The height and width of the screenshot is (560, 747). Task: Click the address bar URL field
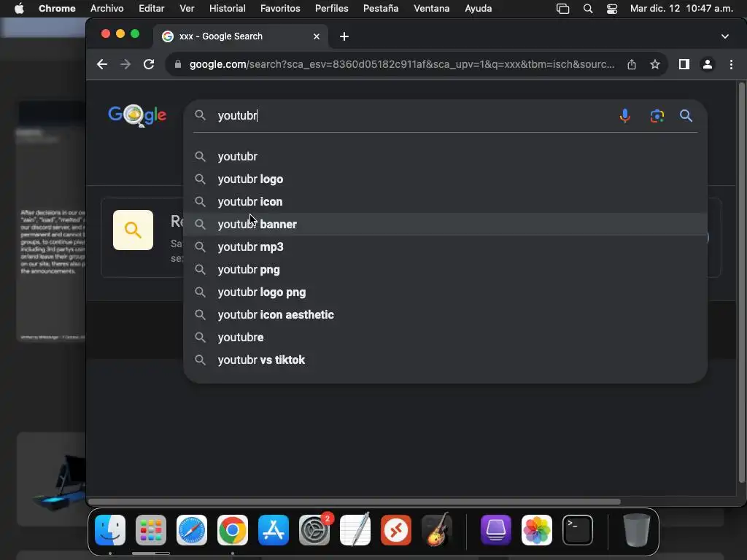pos(402,64)
